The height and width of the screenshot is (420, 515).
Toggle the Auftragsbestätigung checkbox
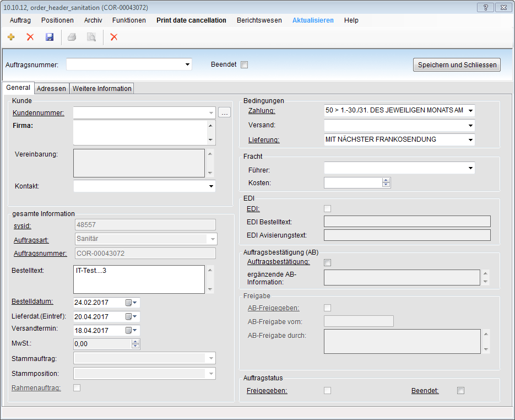click(x=328, y=262)
